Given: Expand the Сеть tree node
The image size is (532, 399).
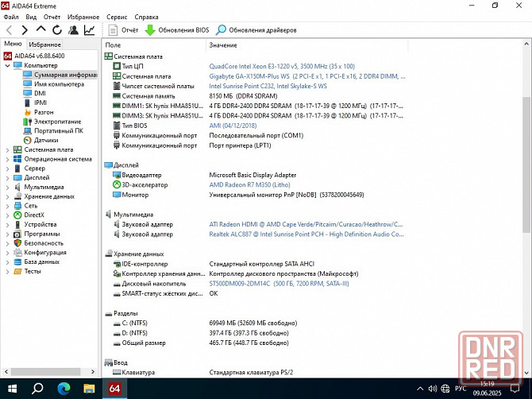Looking at the screenshot, I should [x=7, y=206].
